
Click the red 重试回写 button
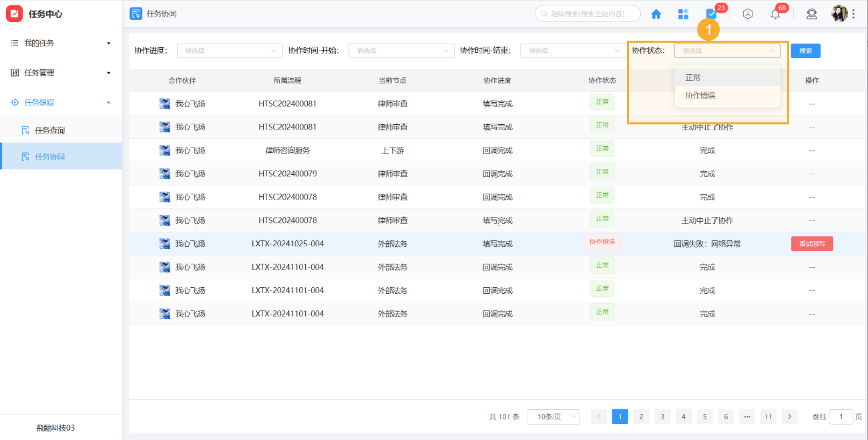pos(812,244)
